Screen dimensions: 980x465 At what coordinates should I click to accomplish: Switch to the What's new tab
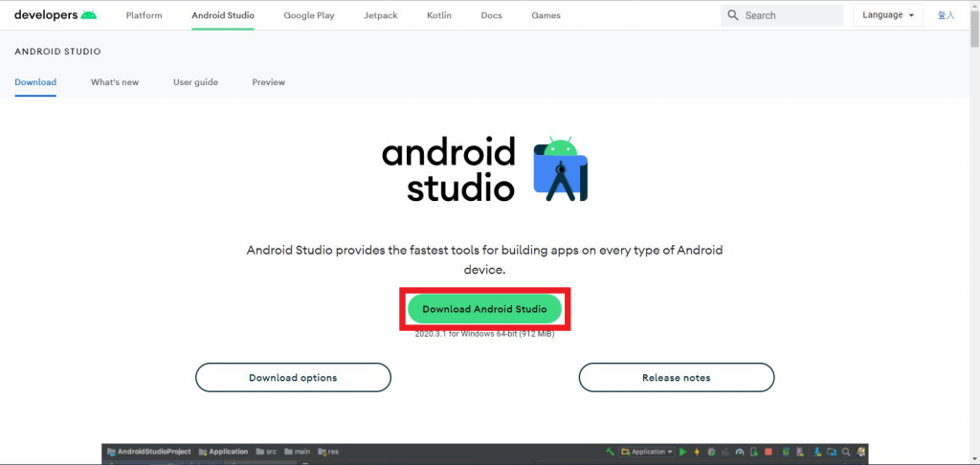point(115,82)
